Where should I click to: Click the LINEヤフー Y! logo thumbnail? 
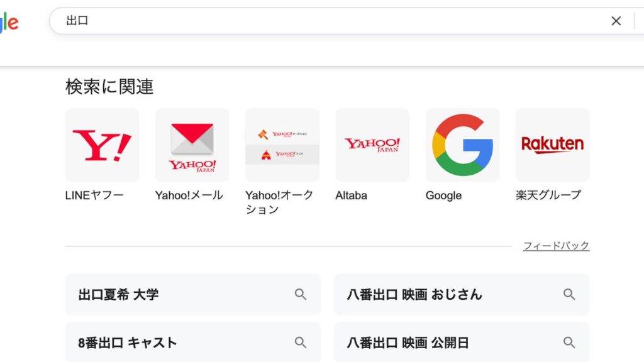[102, 145]
